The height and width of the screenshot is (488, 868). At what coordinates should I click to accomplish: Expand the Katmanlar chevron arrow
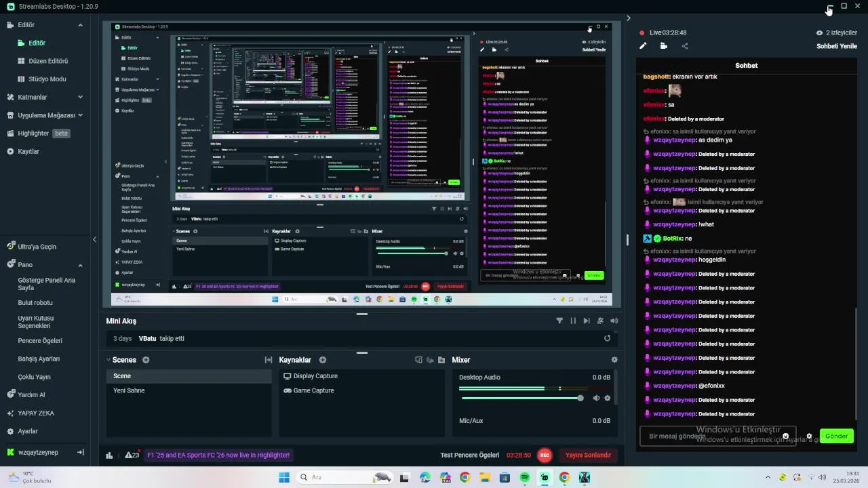[80, 97]
